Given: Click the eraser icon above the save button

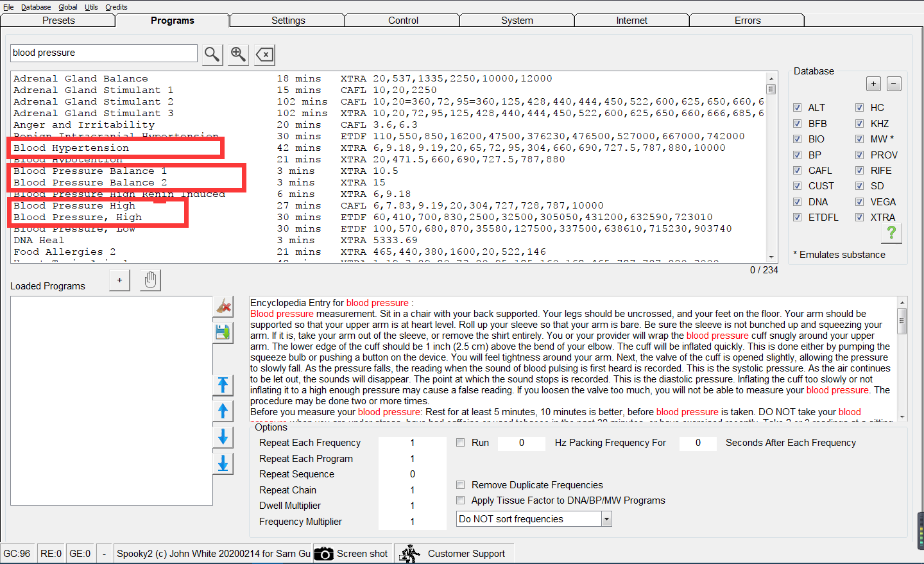Looking at the screenshot, I should pyautogui.click(x=223, y=306).
